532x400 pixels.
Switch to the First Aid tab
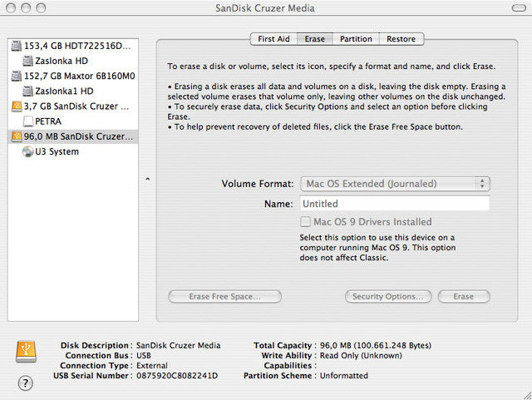point(273,39)
